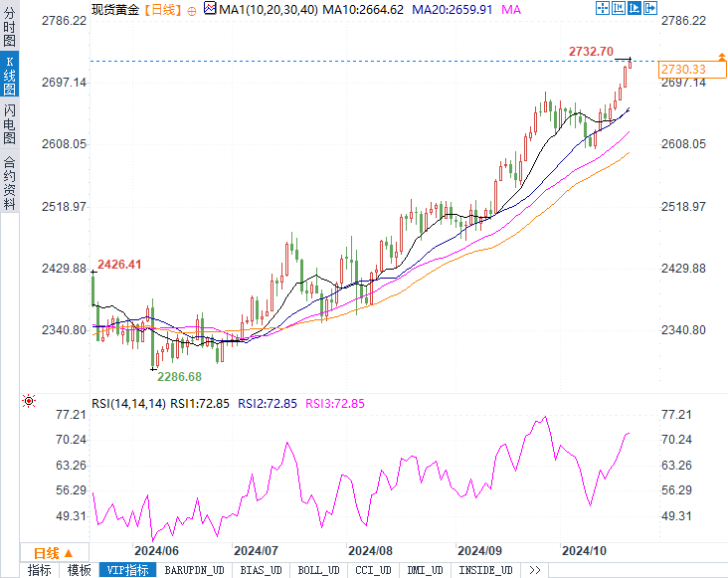Screen dimensions: 728x578
Task: Select the BOLL_UD indicator
Action: (318, 570)
